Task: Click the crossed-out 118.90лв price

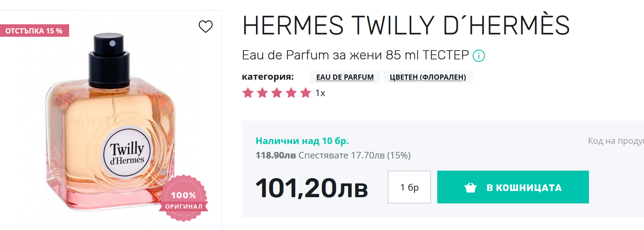Action: pyautogui.click(x=276, y=155)
